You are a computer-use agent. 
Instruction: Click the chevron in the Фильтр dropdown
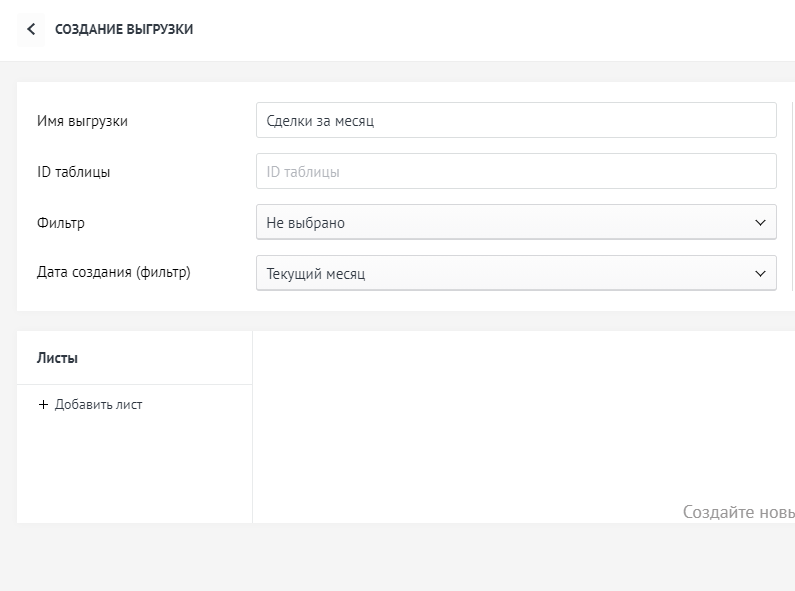click(x=760, y=223)
